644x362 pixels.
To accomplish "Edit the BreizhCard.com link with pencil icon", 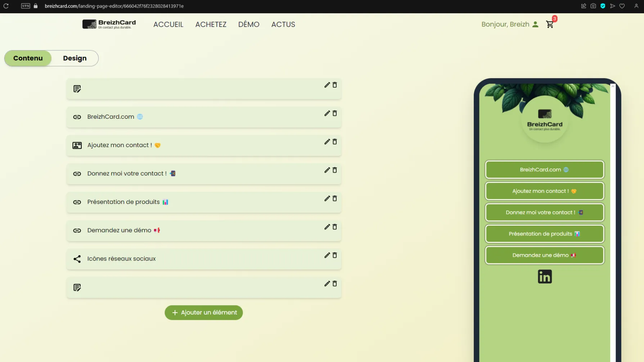I will click(x=327, y=113).
